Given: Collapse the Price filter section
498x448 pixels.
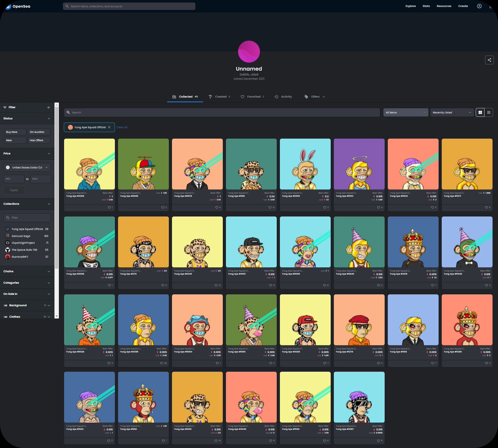Looking at the screenshot, I should pyautogui.click(x=27, y=154).
